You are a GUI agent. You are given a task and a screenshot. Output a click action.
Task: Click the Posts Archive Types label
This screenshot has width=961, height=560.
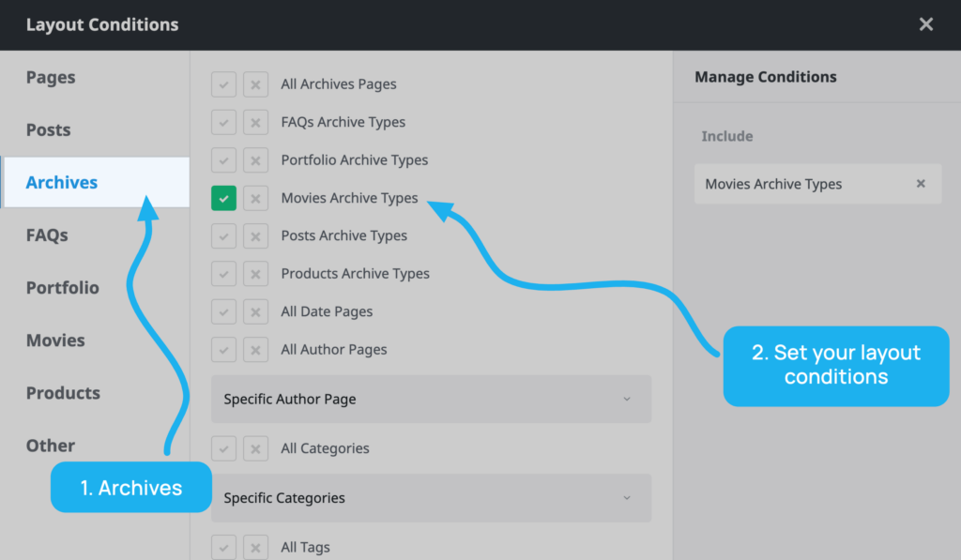coord(343,235)
